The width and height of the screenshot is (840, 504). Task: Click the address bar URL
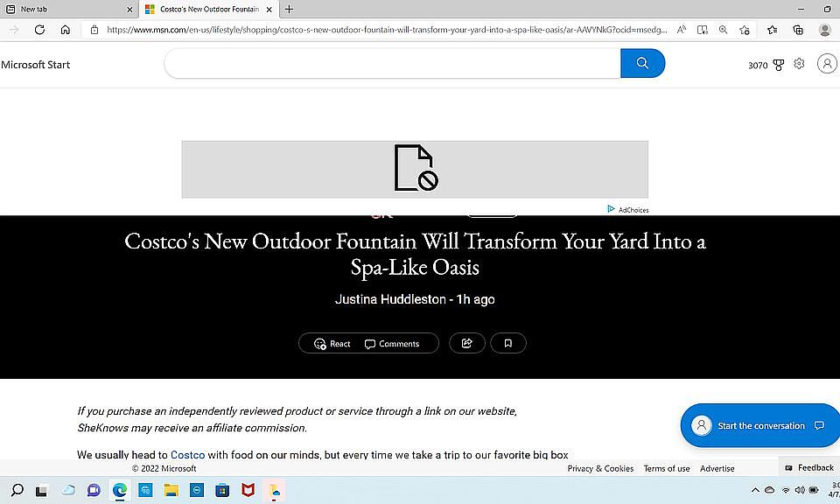[x=387, y=30]
